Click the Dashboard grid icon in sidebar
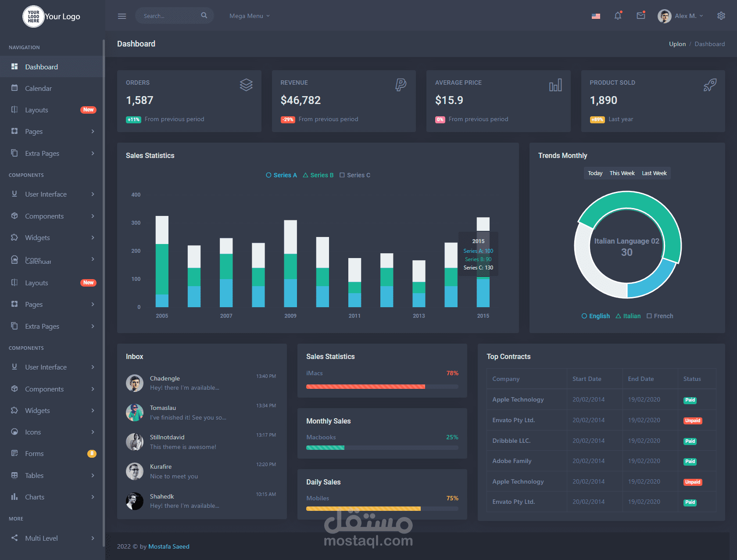 click(14, 66)
